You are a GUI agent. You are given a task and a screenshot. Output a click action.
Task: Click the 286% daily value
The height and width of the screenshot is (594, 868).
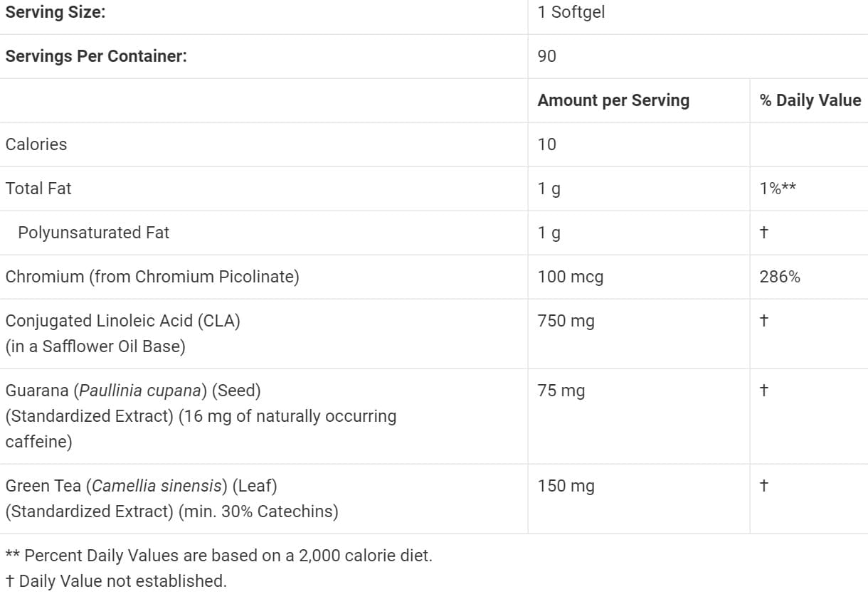pyautogui.click(x=780, y=277)
